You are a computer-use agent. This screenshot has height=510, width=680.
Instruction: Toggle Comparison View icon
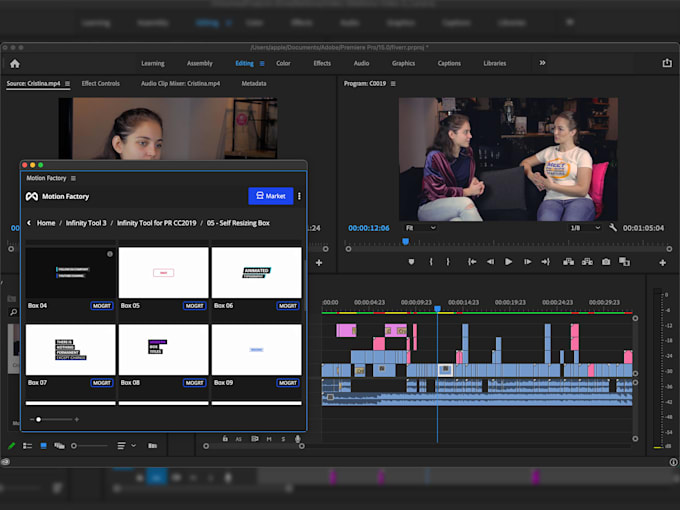click(x=624, y=262)
